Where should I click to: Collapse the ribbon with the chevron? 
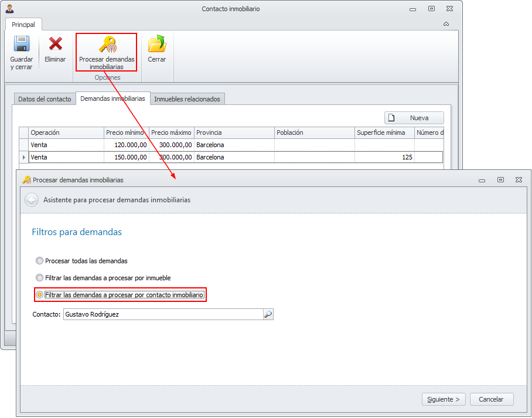[446, 24]
